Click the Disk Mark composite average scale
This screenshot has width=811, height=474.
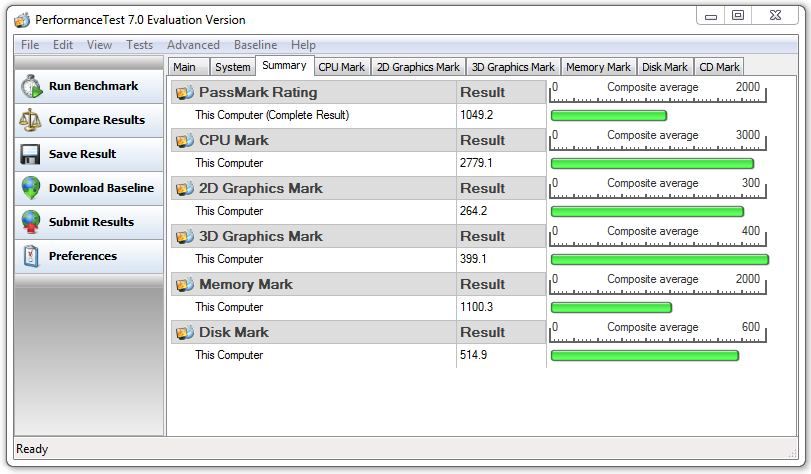657,332
